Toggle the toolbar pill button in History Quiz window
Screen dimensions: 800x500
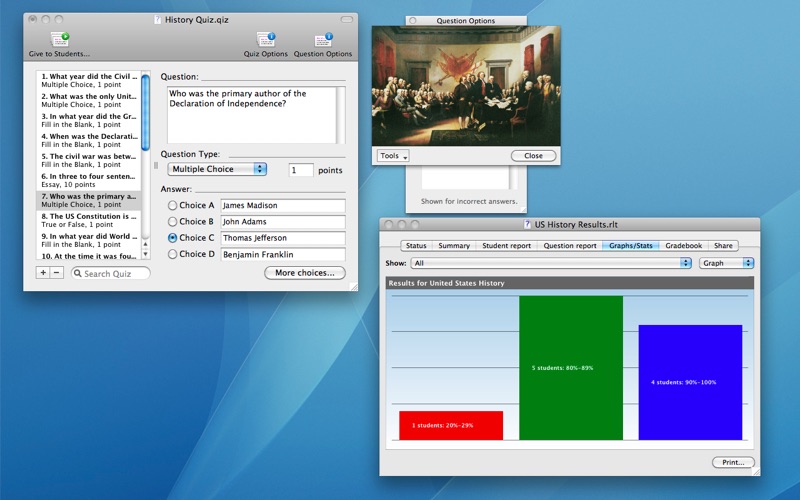346,19
